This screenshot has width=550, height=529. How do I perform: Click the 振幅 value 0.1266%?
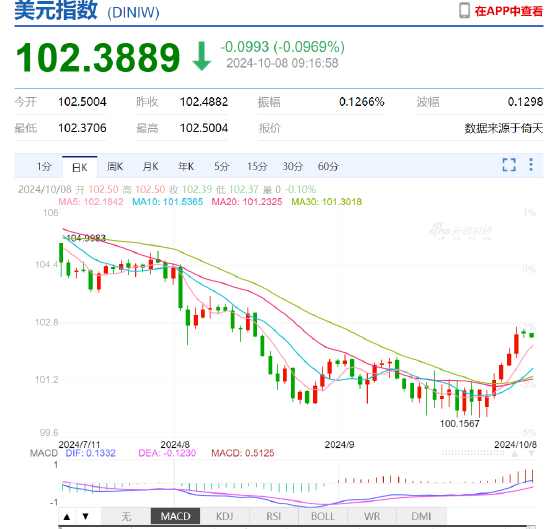point(362,102)
